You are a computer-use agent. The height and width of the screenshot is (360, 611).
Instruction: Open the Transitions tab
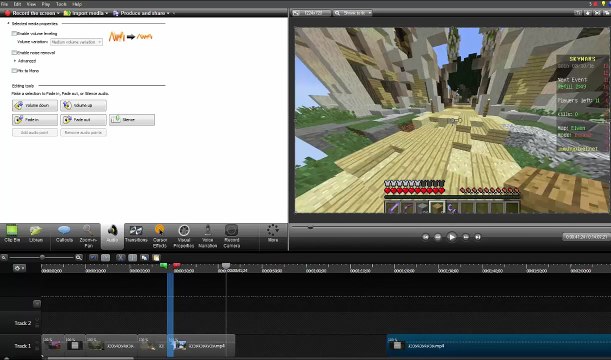(x=136, y=235)
